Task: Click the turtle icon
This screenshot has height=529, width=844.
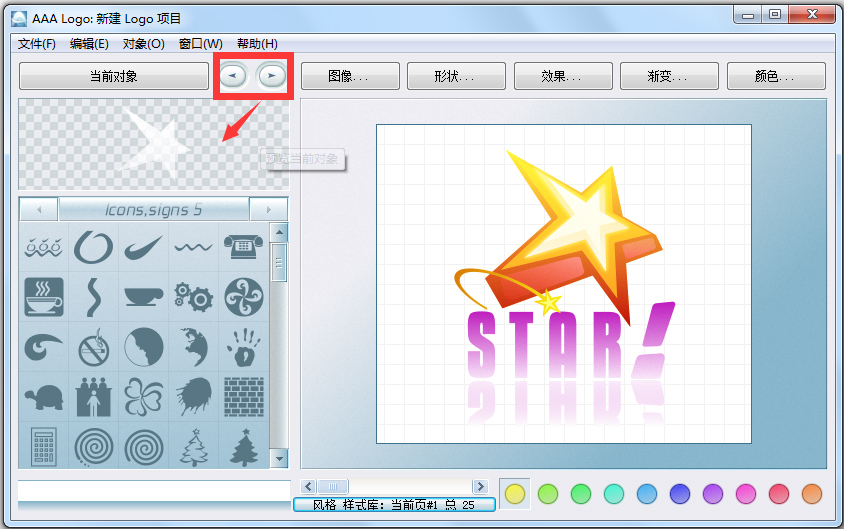Action: (43, 397)
